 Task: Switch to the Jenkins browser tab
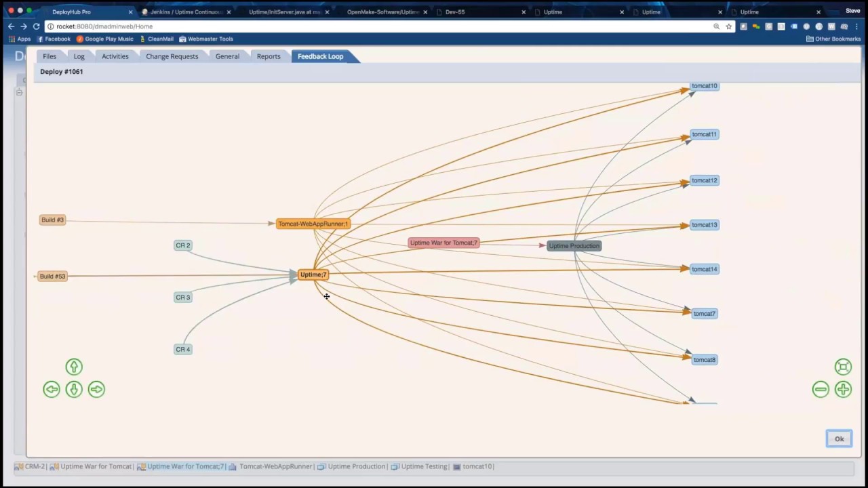pos(186,12)
